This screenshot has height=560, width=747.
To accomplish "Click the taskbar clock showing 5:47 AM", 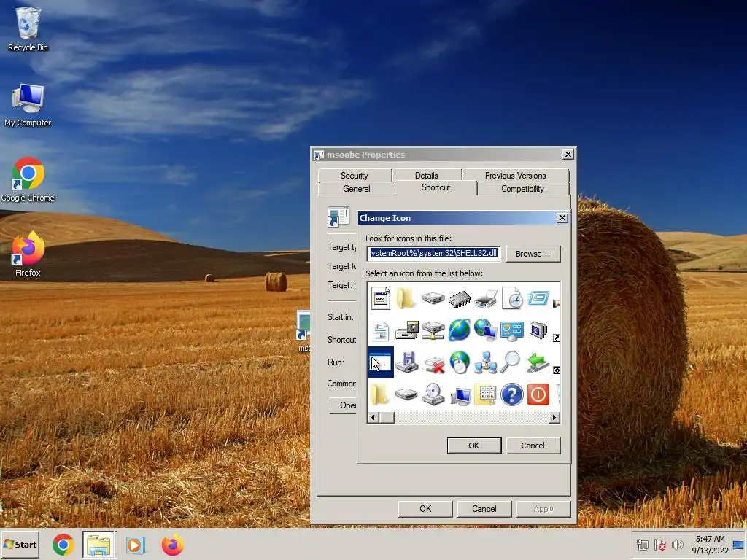I will 710,545.
